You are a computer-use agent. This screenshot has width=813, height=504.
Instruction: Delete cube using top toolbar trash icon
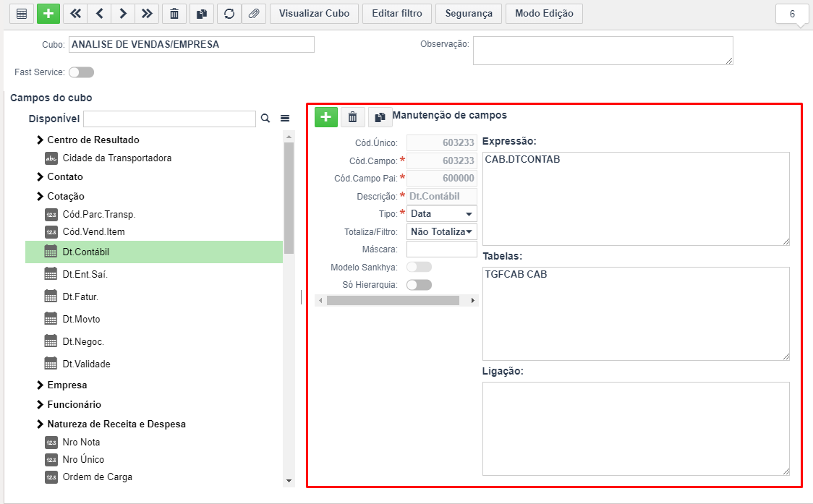pyautogui.click(x=174, y=14)
